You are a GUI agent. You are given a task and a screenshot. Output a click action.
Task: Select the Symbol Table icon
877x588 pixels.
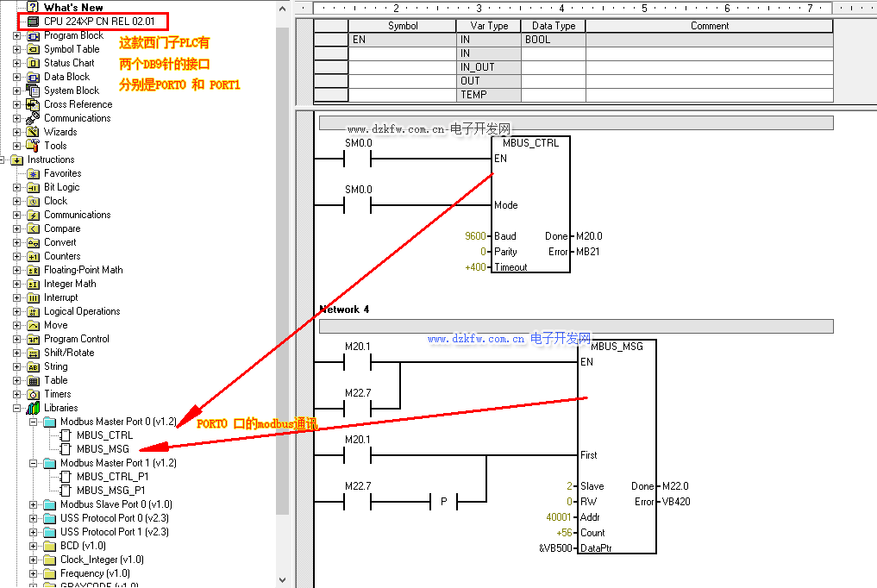[33, 49]
